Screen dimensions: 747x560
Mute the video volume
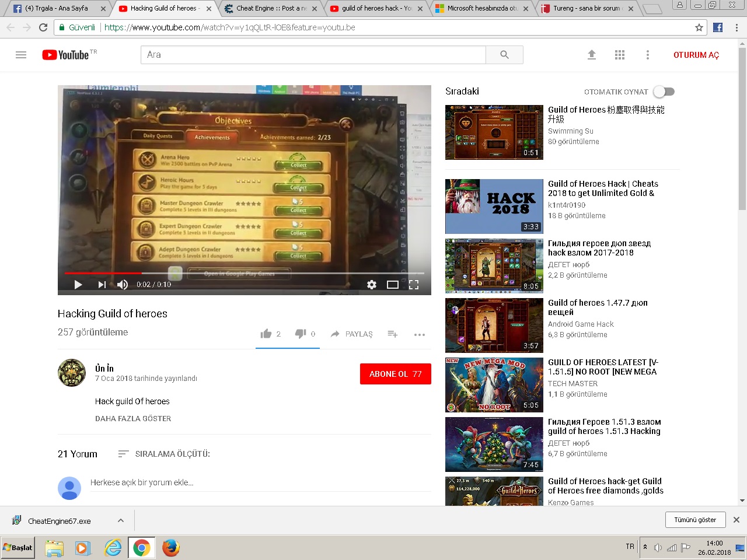(x=123, y=285)
